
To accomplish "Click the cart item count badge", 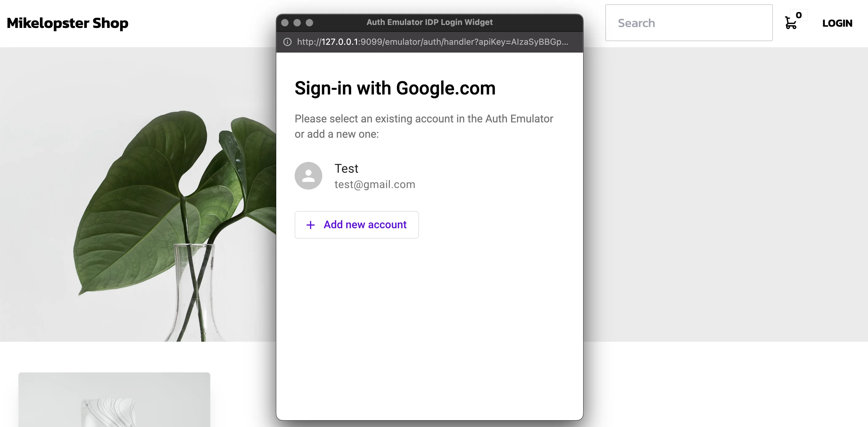I will tap(799, 15).
